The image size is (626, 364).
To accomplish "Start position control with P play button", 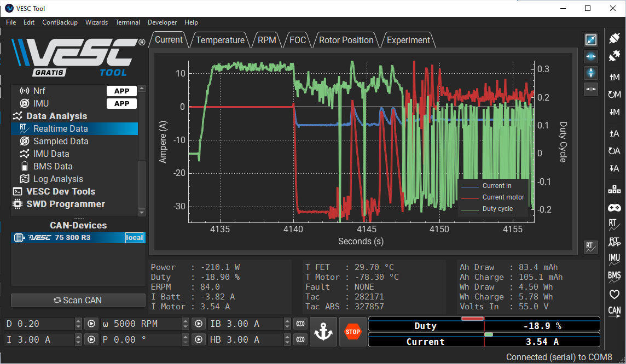I will pos(199,340).
